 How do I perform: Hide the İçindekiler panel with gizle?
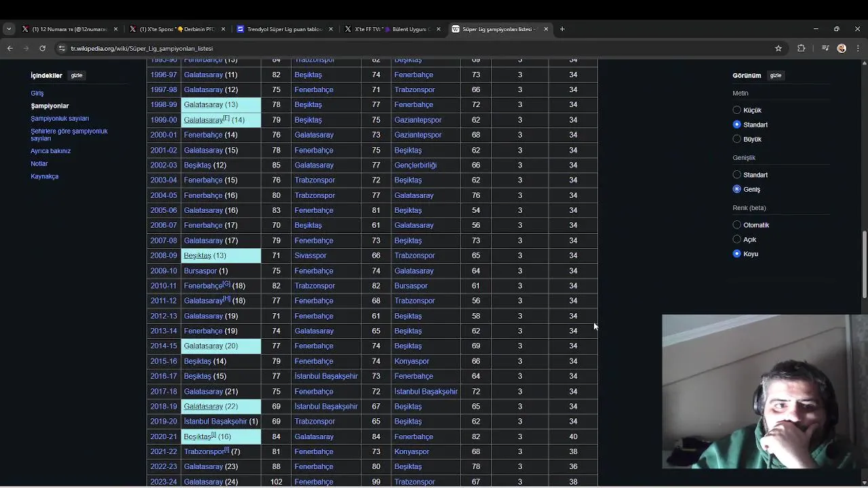click(77, 75)
